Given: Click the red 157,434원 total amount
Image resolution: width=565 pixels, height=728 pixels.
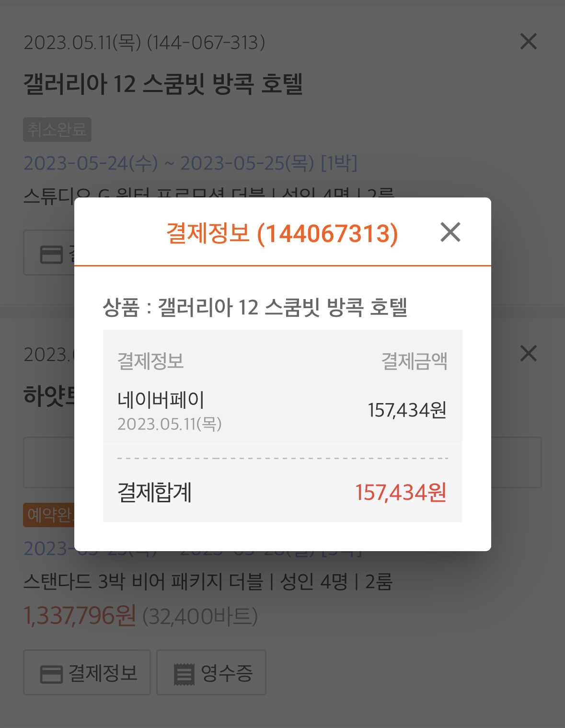Looking at the screenshot, I should 401,493.
